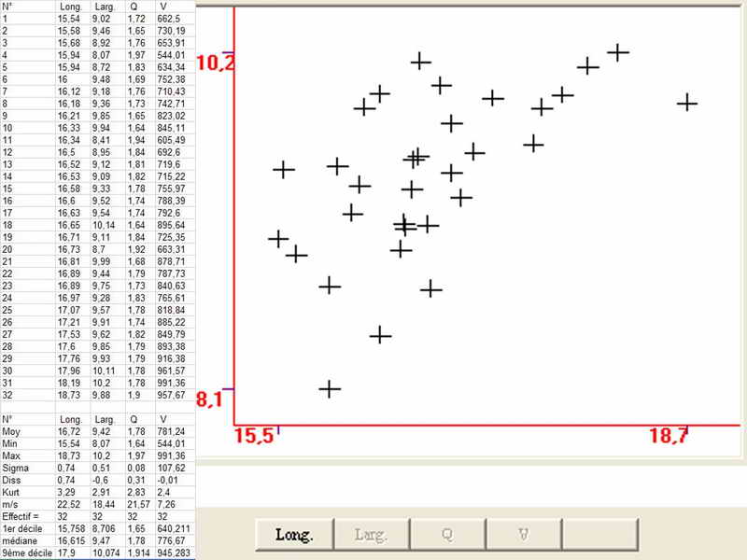Select row 1 in the data table
This screenshot has height=560, width=747.
click(6, 18)
